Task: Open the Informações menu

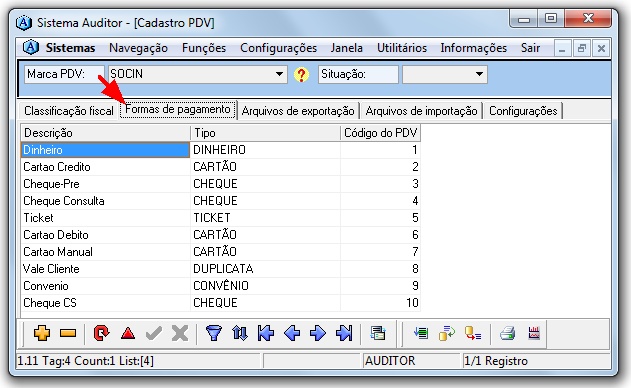Action: click(x=474, y=48)
